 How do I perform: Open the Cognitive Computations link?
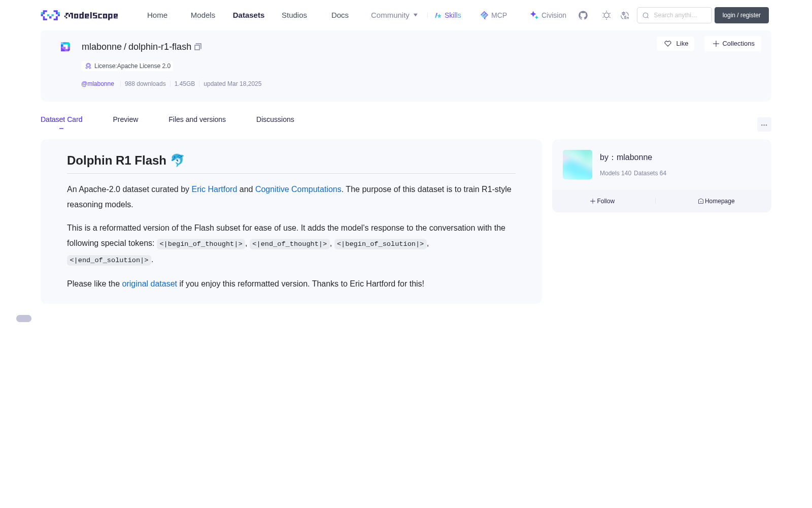click(x=298, y=189)
